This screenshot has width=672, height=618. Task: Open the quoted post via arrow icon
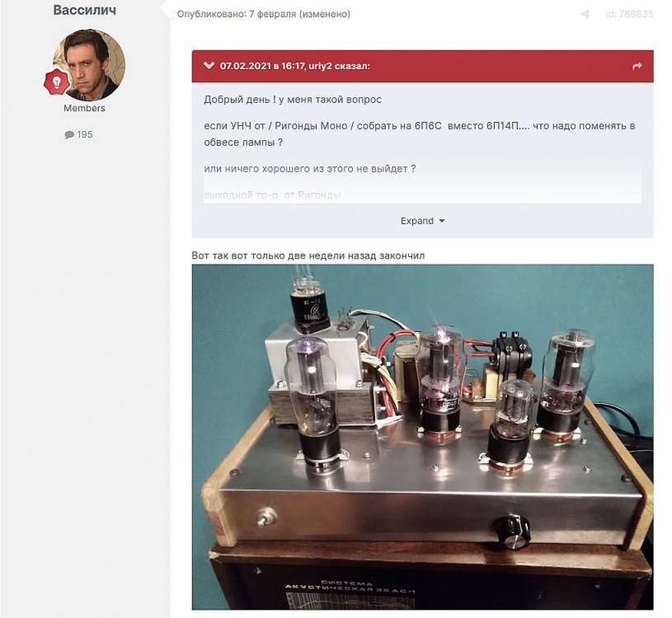pos(637,66)
